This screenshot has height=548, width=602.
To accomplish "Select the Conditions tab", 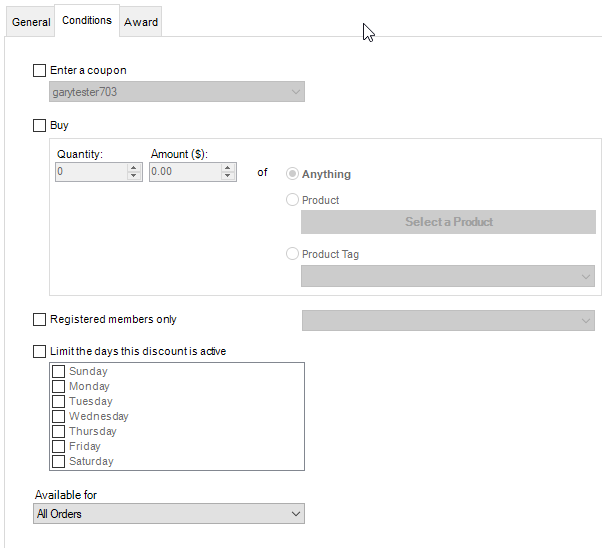I will point(87,20).
